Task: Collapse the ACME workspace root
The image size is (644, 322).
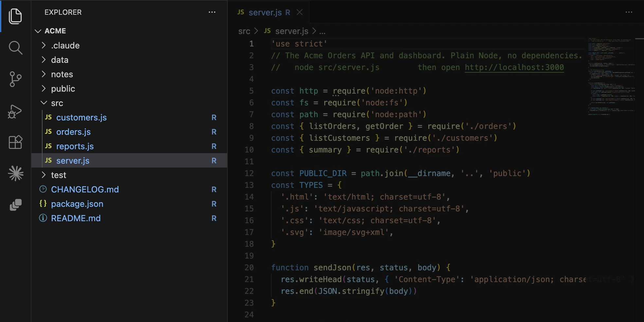Action: tap(38, 31)
